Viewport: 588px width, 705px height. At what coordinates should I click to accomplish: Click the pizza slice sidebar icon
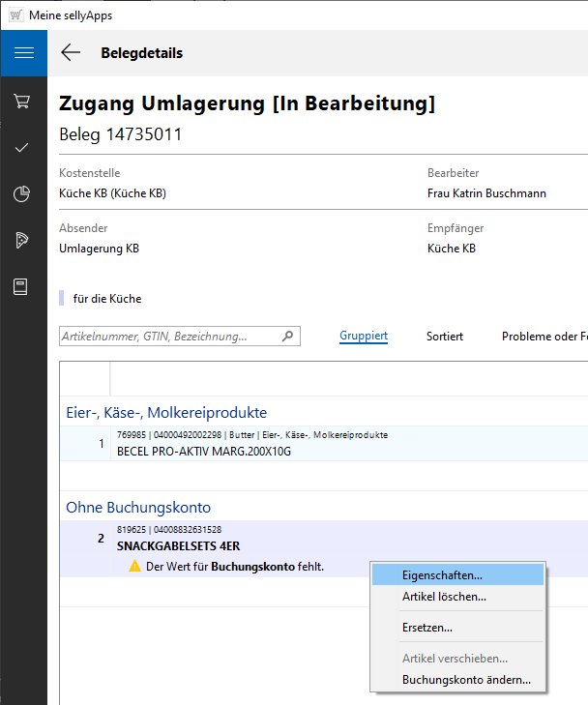[x=23, y=241]
